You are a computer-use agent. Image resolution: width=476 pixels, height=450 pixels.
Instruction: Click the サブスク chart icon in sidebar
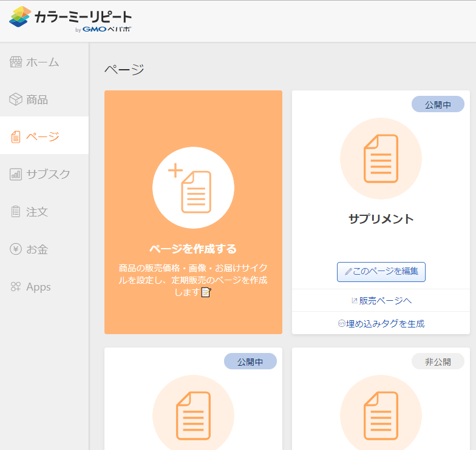16,175
